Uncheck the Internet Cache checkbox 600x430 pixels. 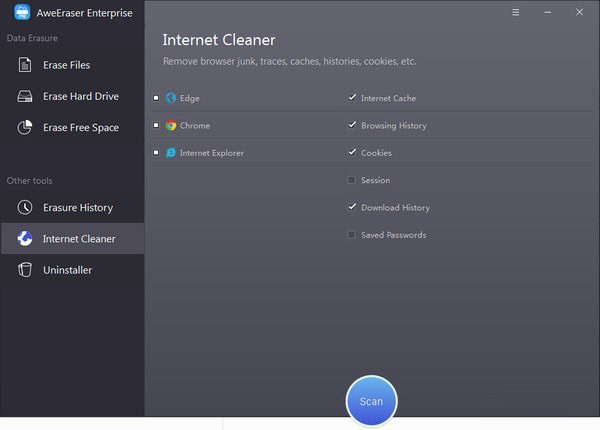click(351, 98)
